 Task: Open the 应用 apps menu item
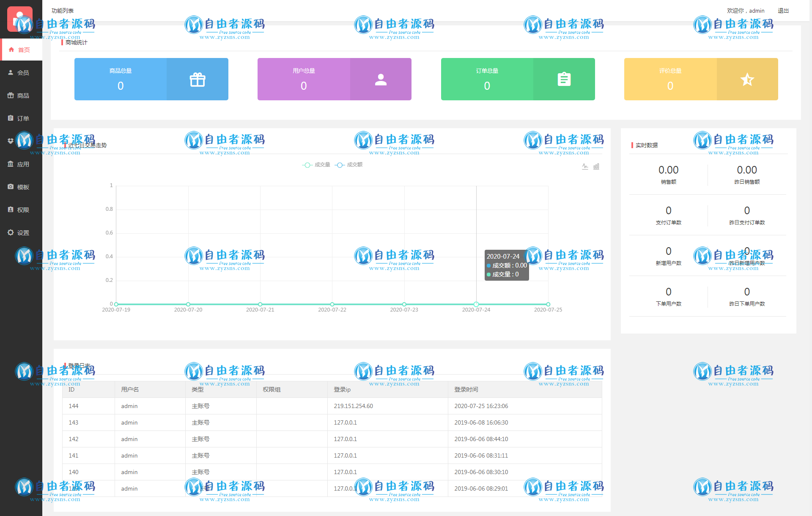tap(21, 164)
